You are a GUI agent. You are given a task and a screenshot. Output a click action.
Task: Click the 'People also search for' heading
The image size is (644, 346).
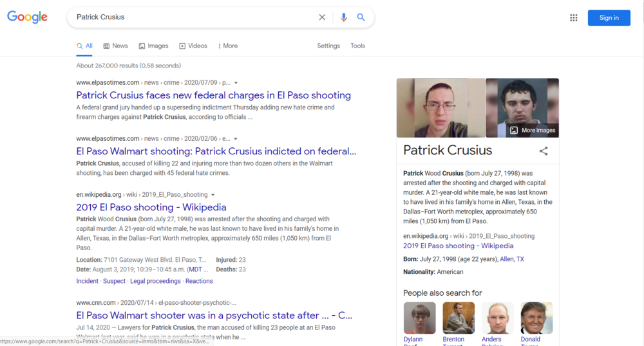(x=442, y=293)
